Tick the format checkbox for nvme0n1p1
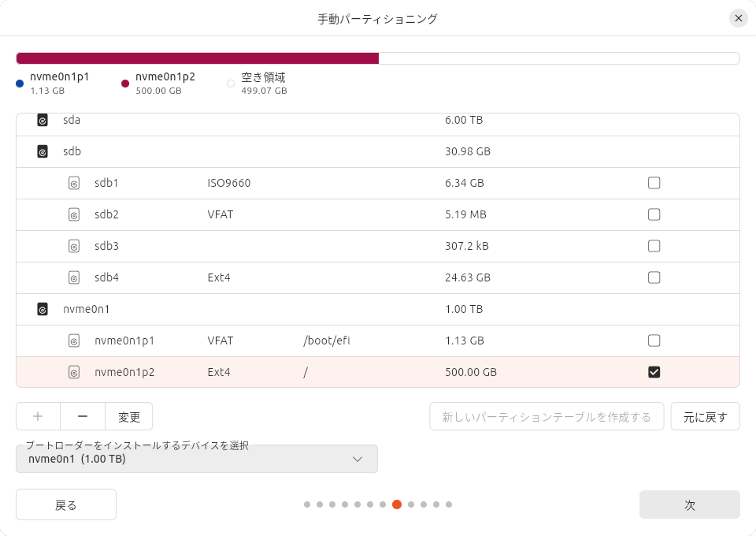This screenshot has width=756, height=536. [654, 341]
